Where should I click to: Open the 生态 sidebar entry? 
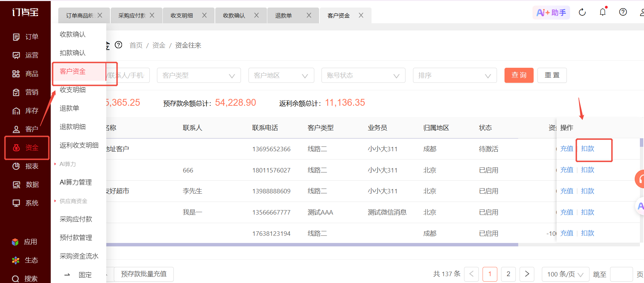click(25, 260)
